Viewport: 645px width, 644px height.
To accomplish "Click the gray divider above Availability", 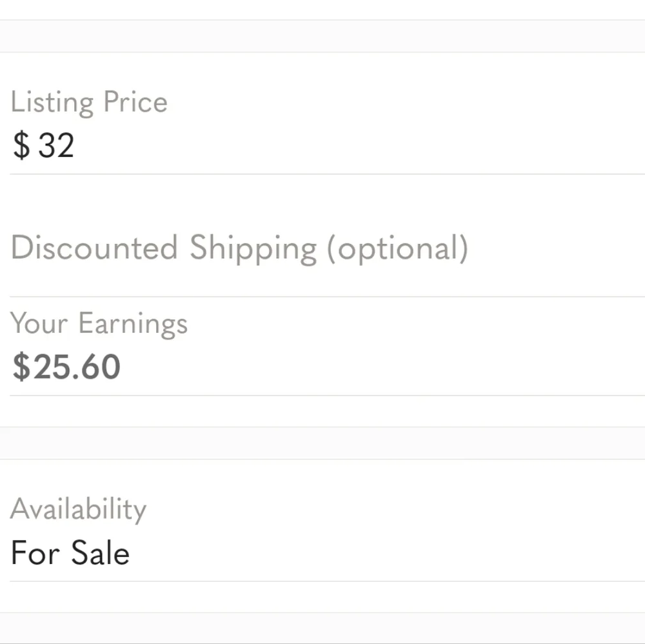I will coord(322,443).
